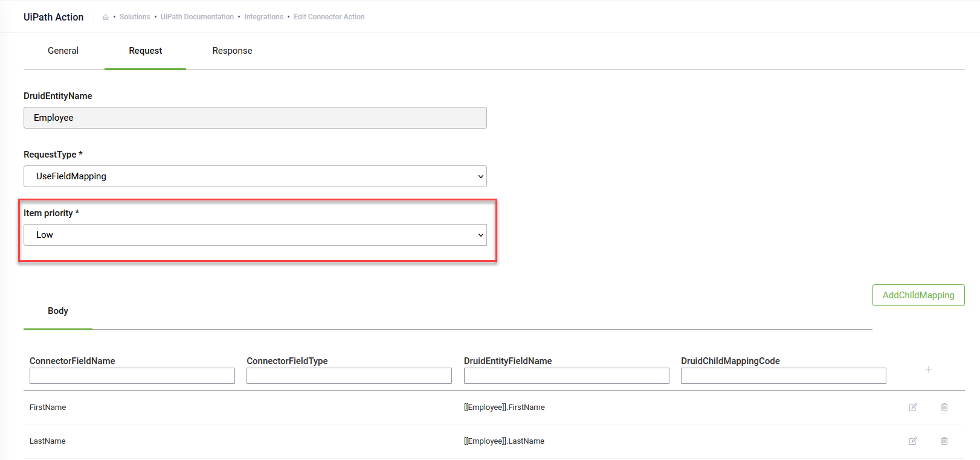Edit the FirstName mapping row
Screen dimensions: 980x460
912,407
